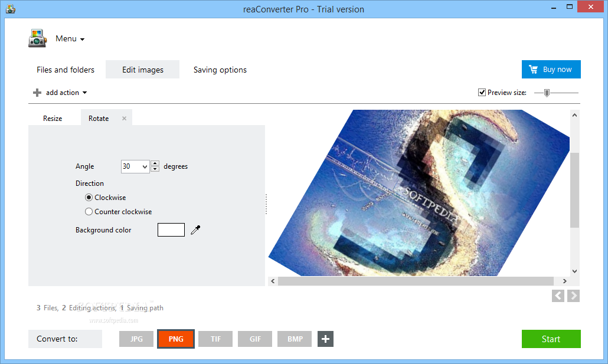Image resolution: width=608 pixels, height=364 pixels.
Task: Show the next preview image
Action: pos(574,296)
